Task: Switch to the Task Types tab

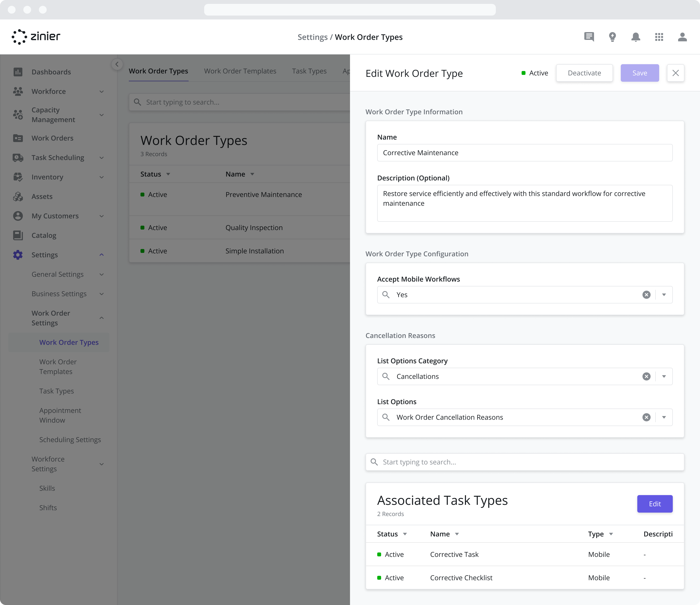Action: pos(309,71)
